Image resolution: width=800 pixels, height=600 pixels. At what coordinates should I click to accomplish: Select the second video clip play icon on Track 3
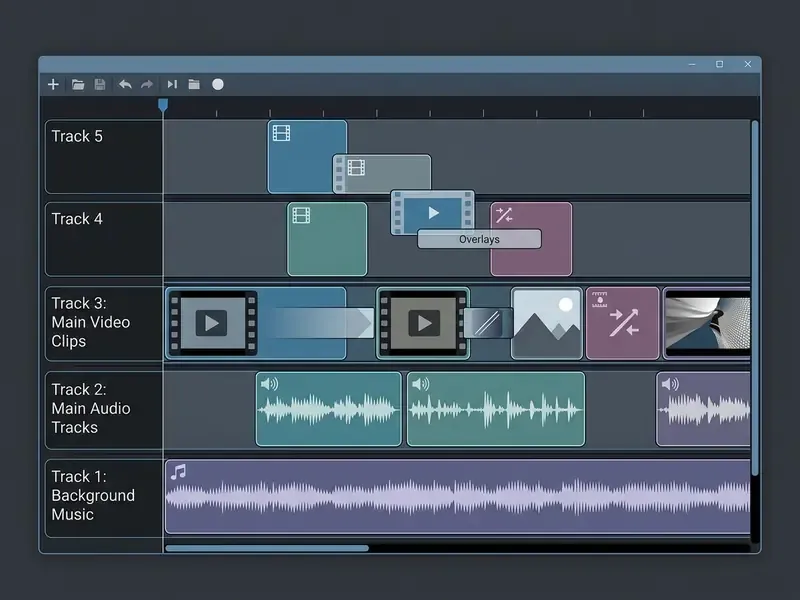(x=424, y=322)
